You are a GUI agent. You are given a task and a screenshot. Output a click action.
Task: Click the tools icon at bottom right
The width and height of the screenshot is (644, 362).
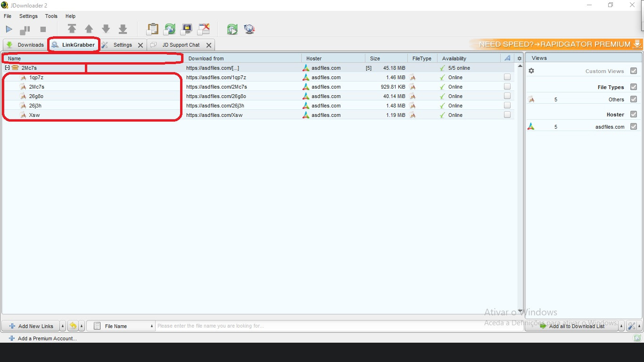[632, 326]
